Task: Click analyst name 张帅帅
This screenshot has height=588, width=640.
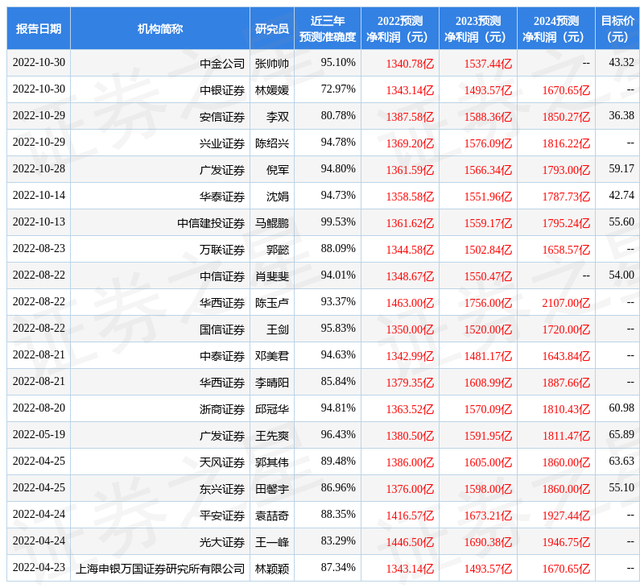Action: [x=272, y=63]
